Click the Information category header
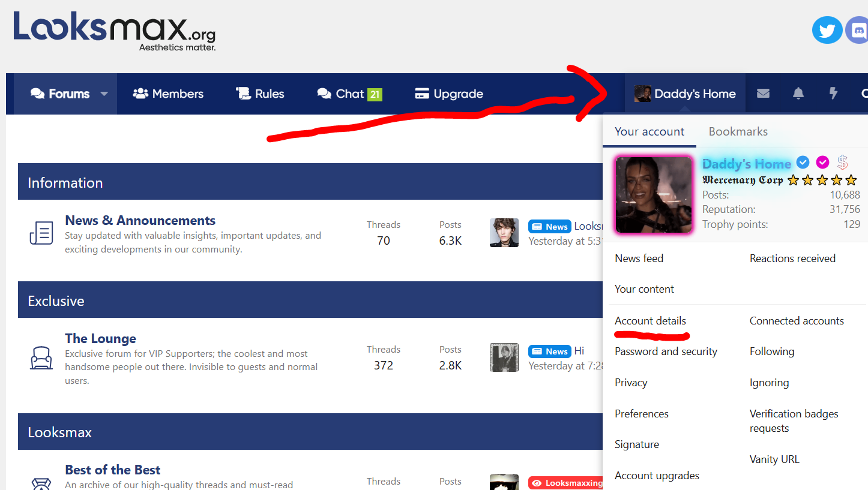Screen dimensions: 868x490 pos(65,183)
